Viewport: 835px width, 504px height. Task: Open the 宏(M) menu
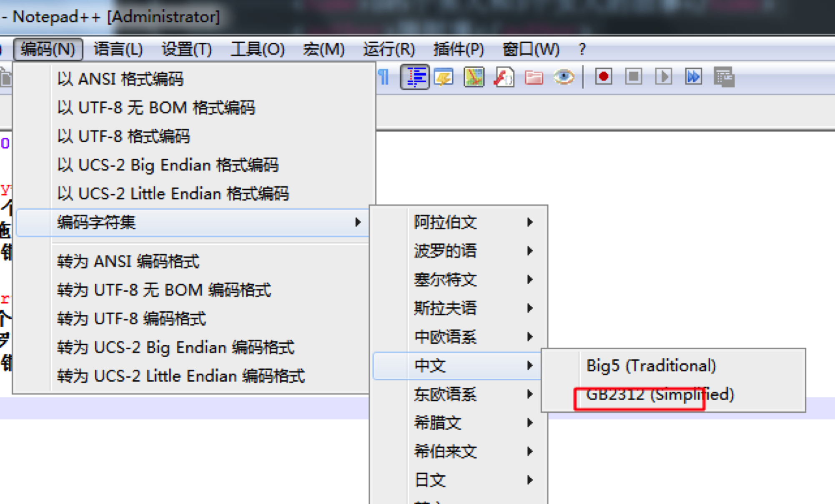click(323, 49)
